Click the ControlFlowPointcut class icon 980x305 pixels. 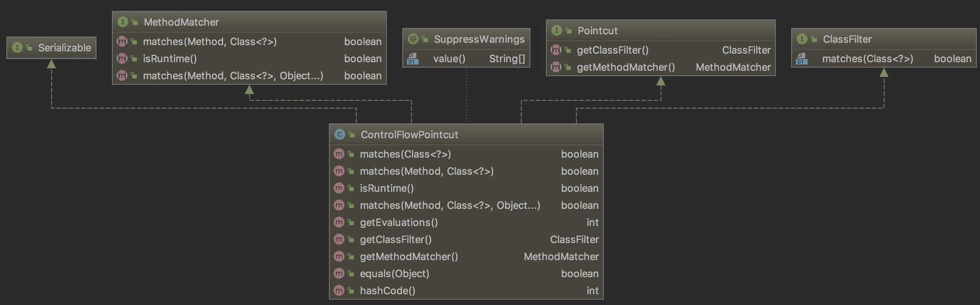(x=339, y=134)
